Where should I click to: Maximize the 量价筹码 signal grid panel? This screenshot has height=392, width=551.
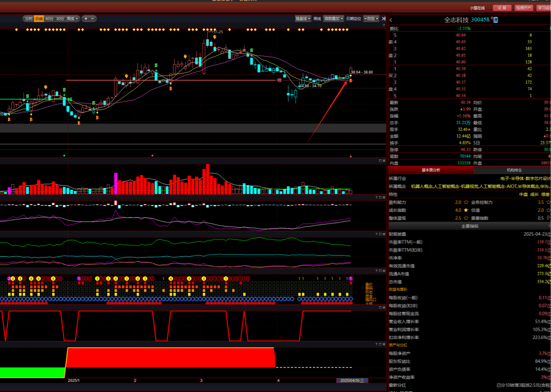tap(380, 271)
